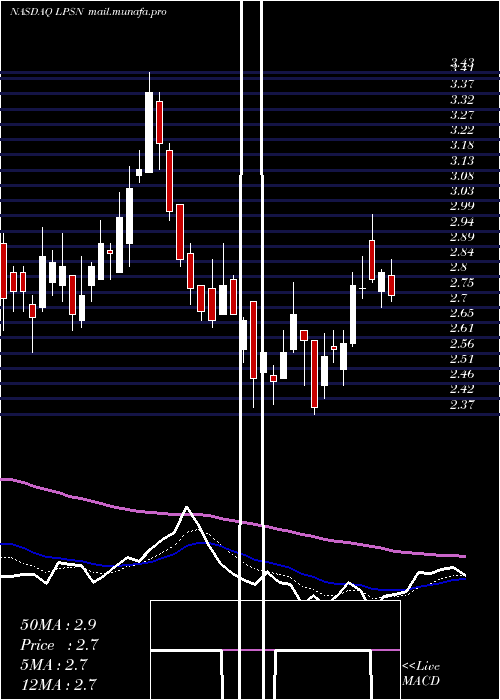Click the 3.18 price axis label
The height and width of the screenshot is (700, 500).
(x=462, y=145)
